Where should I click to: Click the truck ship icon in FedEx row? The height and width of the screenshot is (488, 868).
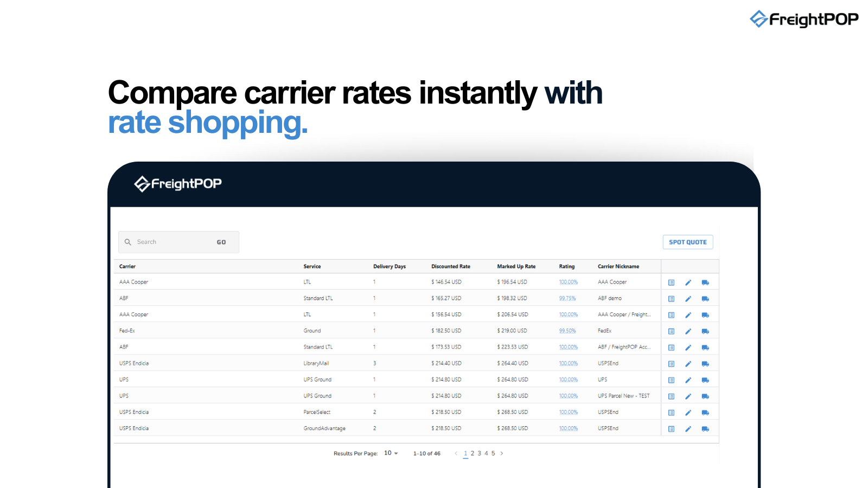click(x=705, y=331)
